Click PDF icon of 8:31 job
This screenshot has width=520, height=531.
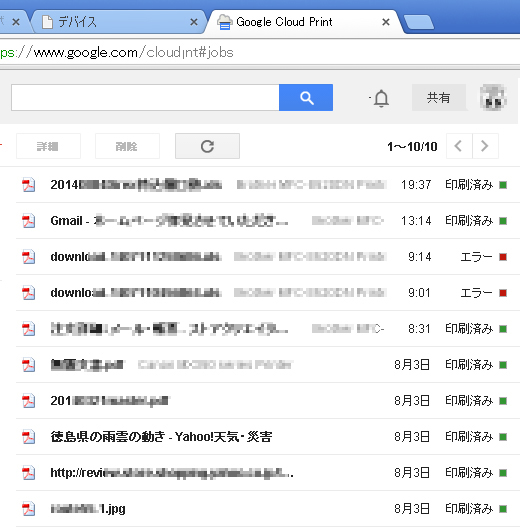point(29,329)
